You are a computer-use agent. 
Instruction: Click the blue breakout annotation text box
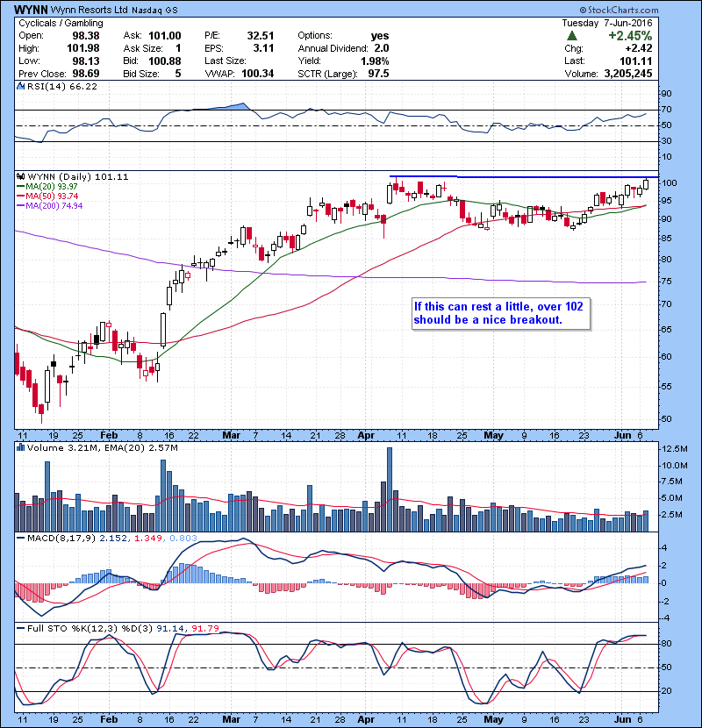(501, 313)
